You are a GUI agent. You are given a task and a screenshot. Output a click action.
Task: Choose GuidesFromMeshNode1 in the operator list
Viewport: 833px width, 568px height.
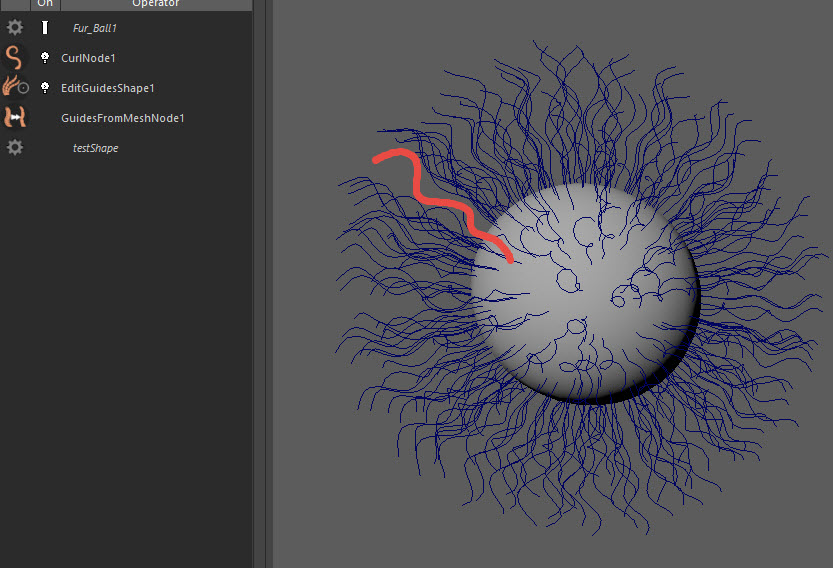click(122, 119)
